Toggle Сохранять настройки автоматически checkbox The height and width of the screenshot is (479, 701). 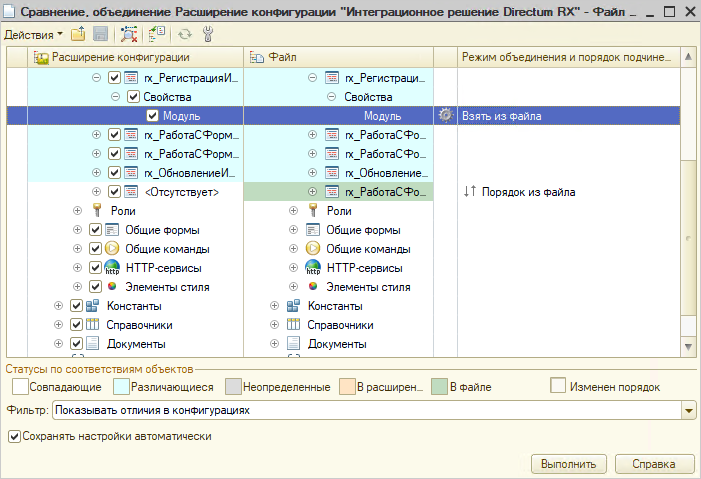point(14,436)
